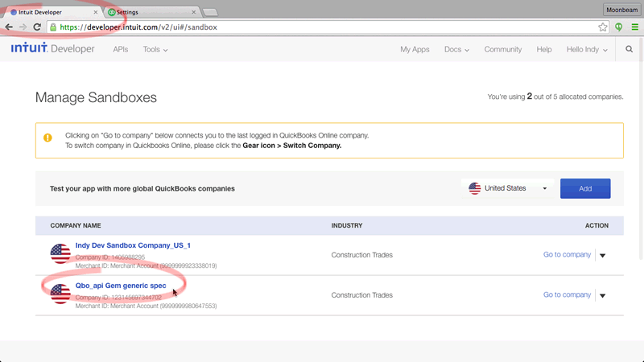The height and width of the screenshot is (362, 644).
Task: Click Merchant ID ending 923338019
Action: (x=146, y=266)
